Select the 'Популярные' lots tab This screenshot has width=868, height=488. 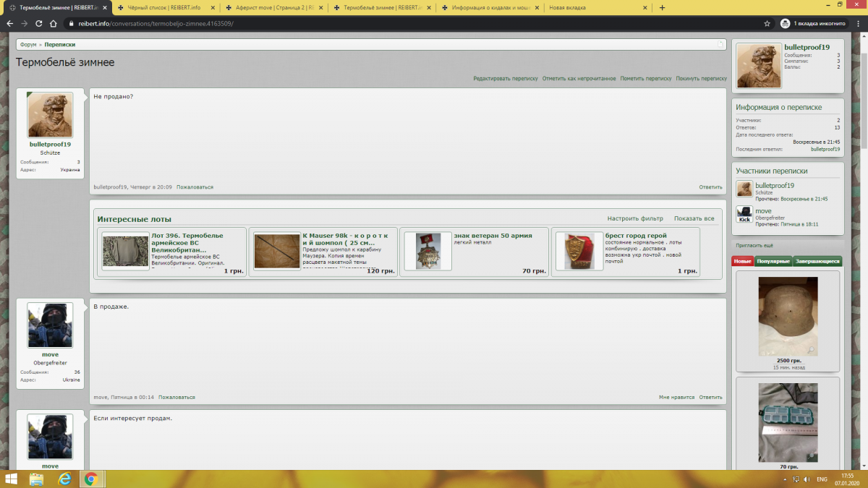pyautogui.click(x=773, y=261)
